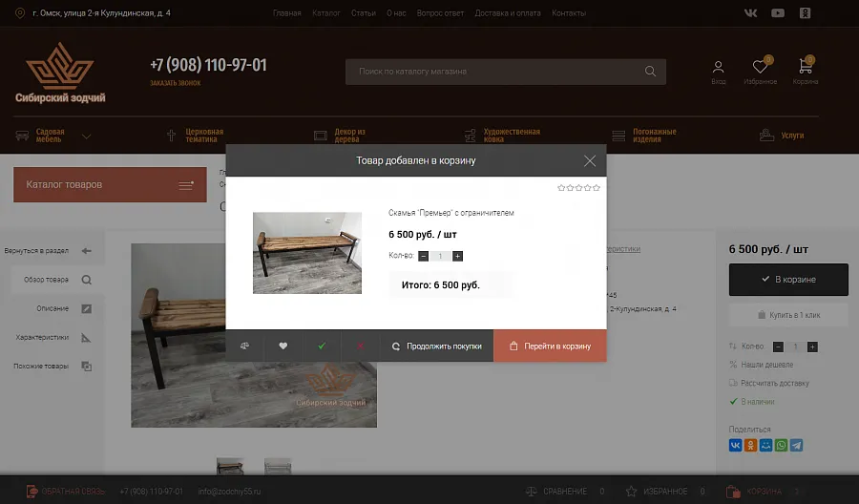Click the quantity field in popup

(x=440, y=256)
